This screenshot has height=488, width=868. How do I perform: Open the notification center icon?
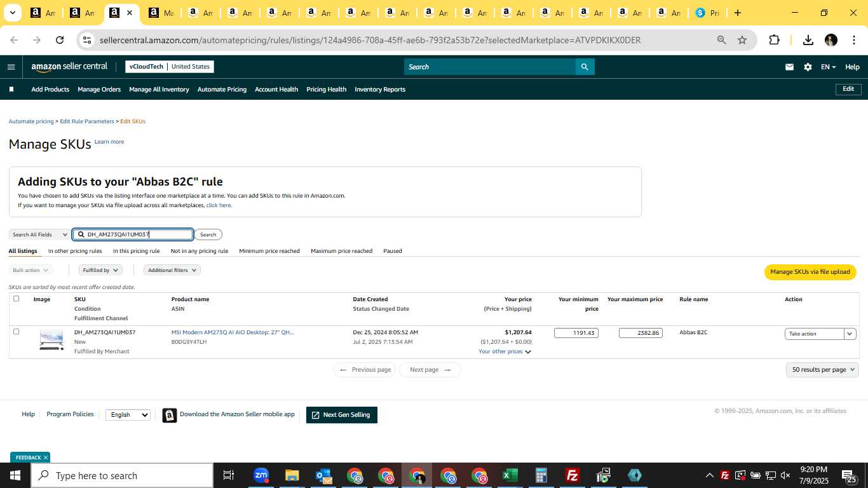(x=850, y=475)
